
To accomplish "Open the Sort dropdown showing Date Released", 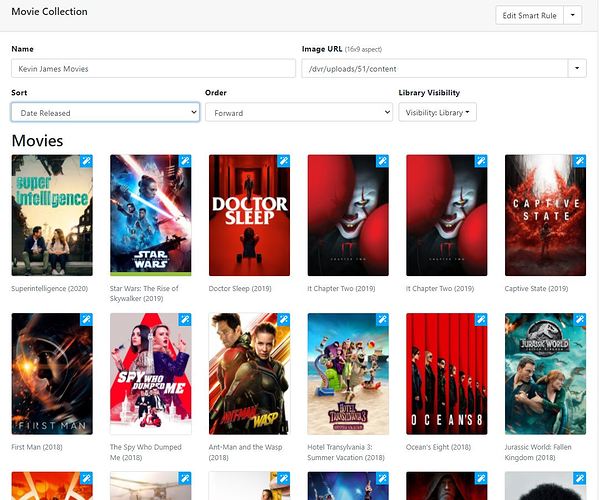I will [x=105, y=113].
